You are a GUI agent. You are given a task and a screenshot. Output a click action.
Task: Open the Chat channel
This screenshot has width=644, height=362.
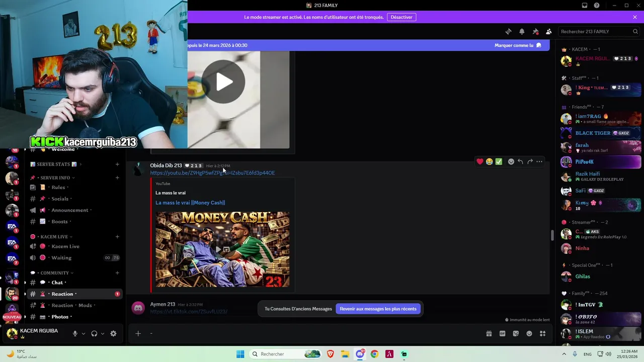(75, 283)
